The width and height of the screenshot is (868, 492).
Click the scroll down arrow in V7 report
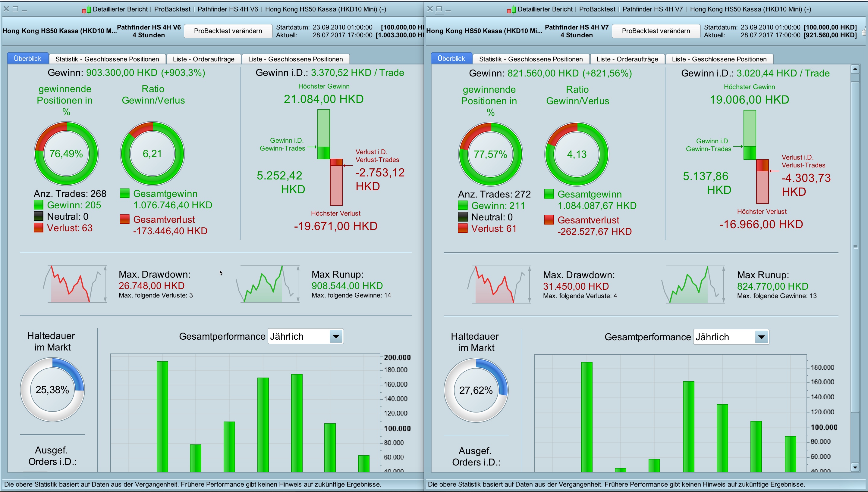(855, 467)
